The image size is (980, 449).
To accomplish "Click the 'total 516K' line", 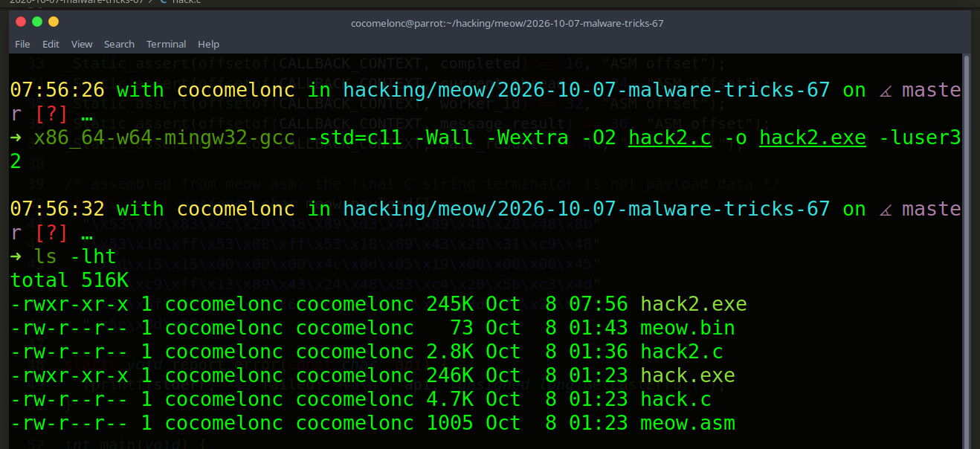I will [69, 280].
